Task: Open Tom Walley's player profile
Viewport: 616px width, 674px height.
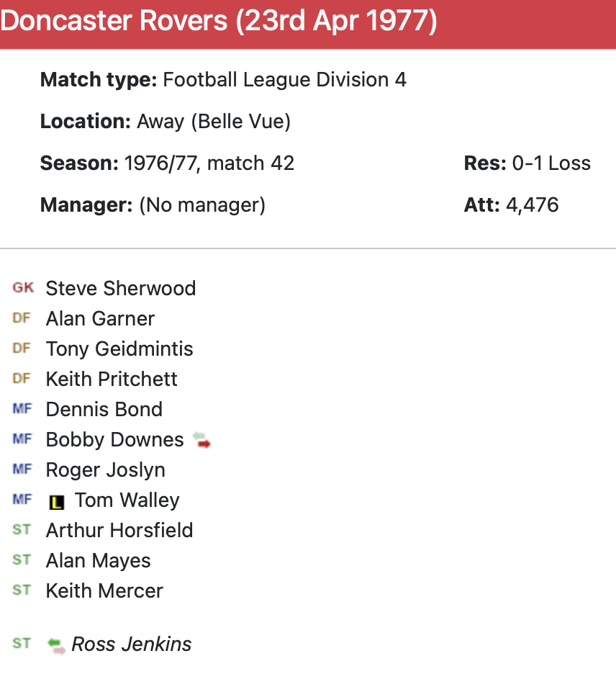Action: click(127, 500)
